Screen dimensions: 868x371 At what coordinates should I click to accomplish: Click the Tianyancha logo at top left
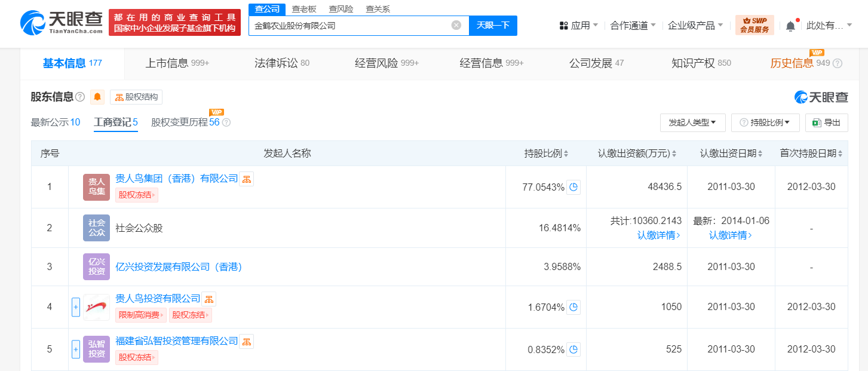61,23
